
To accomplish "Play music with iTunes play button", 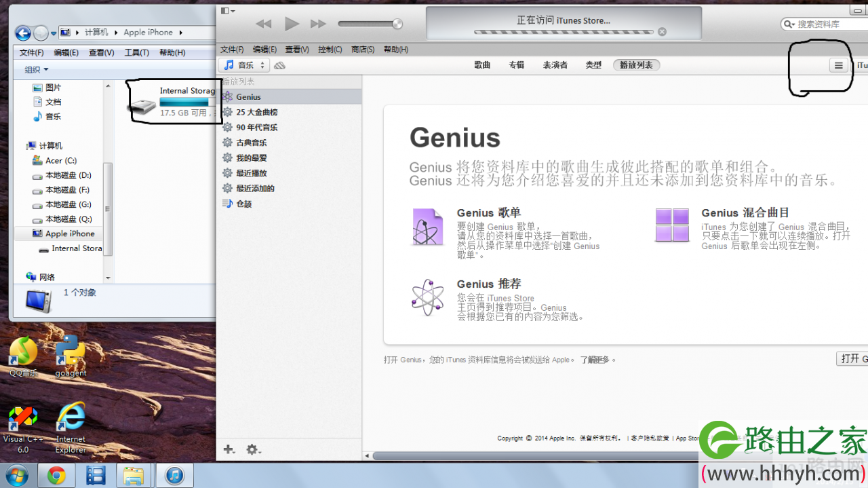I will (292, 24).
